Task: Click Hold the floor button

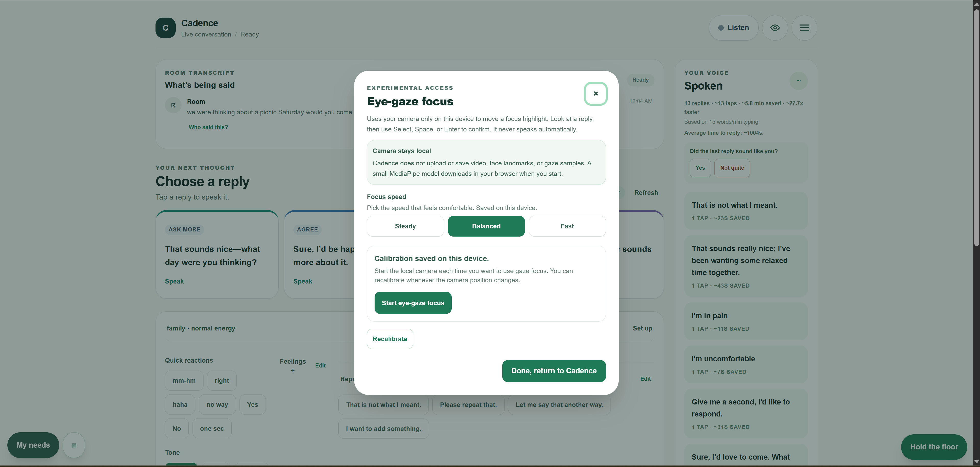Action: [934, 447]
